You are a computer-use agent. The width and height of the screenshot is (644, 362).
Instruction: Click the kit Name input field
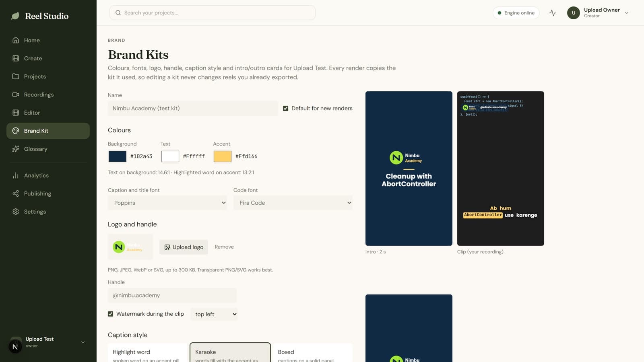pyautogui.click(x=193, y=108)
